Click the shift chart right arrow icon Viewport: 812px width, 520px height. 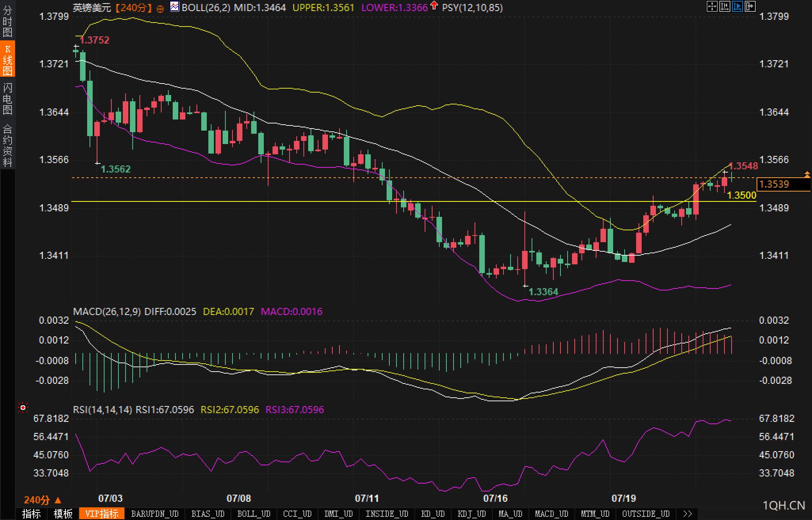click(750, 6)
